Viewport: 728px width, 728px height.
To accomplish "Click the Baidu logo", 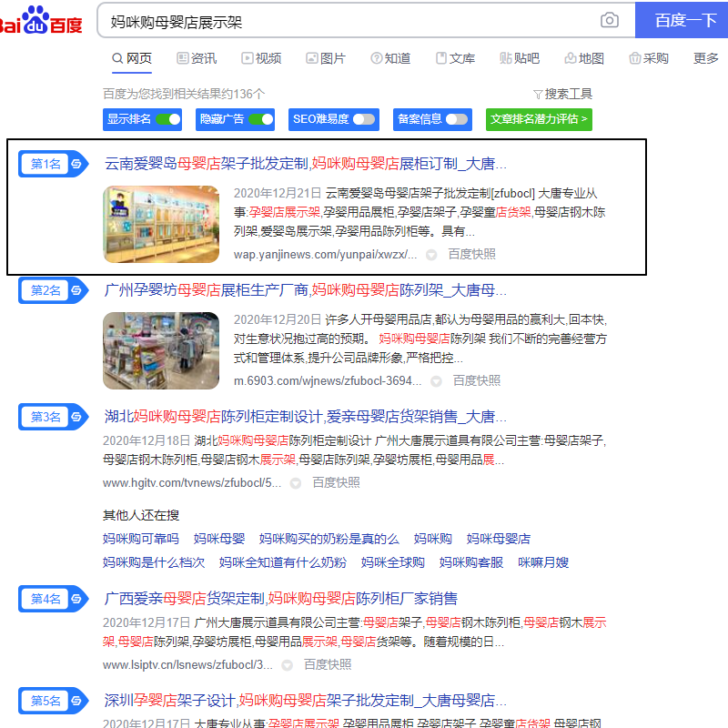I will tap(41, 20).
